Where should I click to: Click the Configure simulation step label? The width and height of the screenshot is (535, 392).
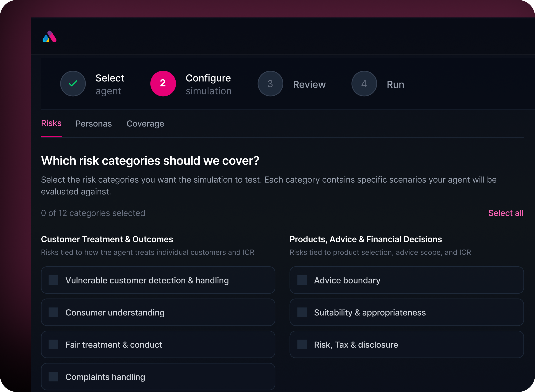208,84
